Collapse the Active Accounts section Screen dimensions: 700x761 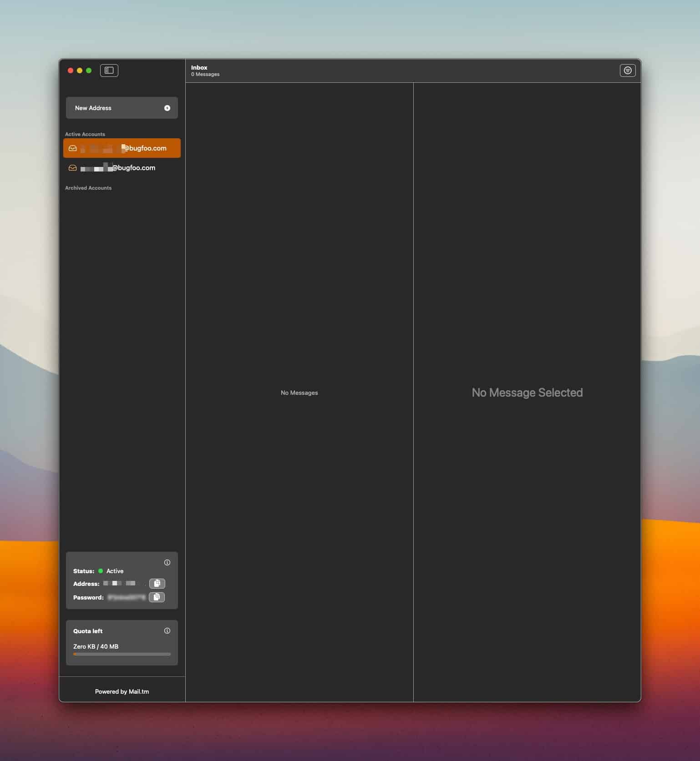[85, 134]
